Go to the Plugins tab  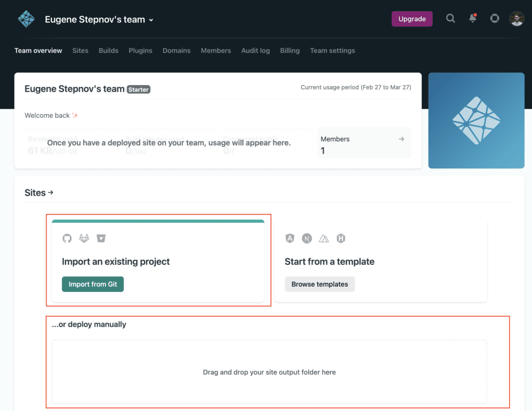pos(140,50)
